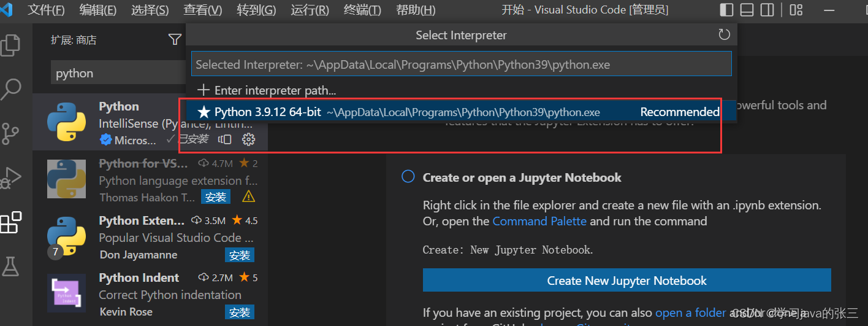Open Python Extension Pack entry title
The image size is (868, 326).
142,220
